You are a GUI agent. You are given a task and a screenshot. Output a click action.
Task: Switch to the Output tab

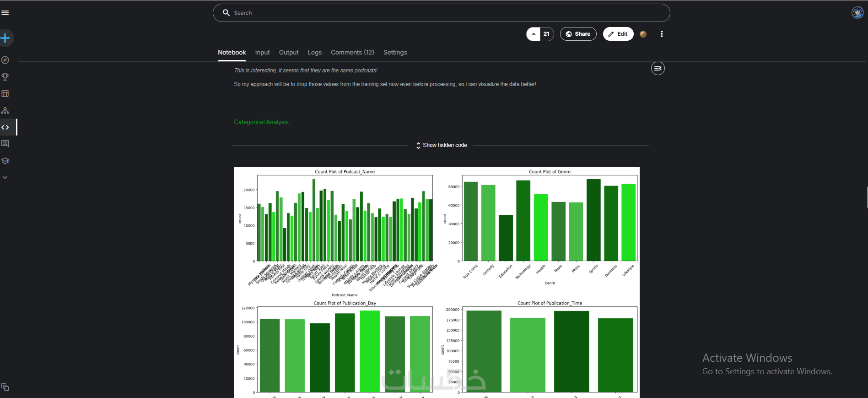point(289,52)
